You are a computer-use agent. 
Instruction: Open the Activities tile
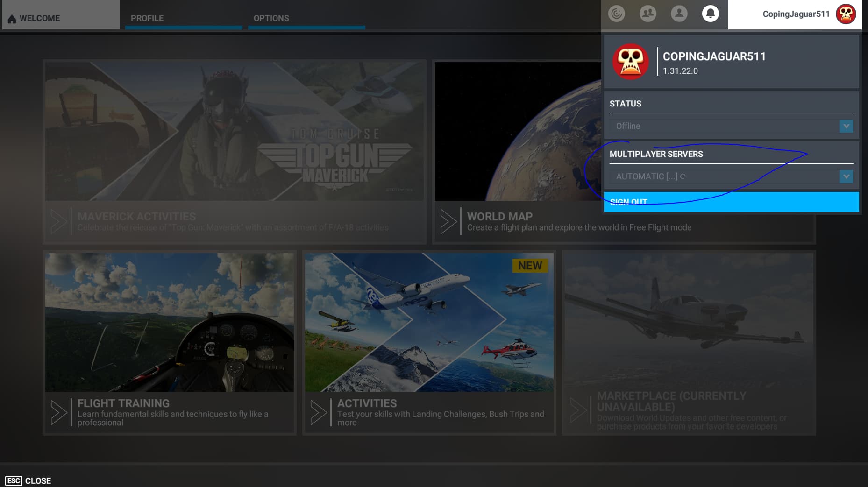tap(429, 343)
